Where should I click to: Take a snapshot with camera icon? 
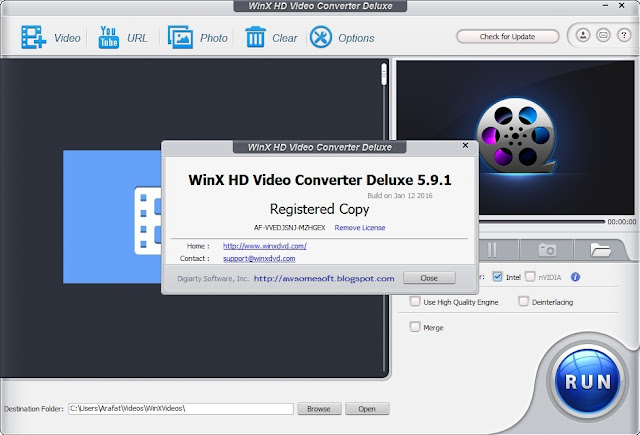(x=547, y=250)
